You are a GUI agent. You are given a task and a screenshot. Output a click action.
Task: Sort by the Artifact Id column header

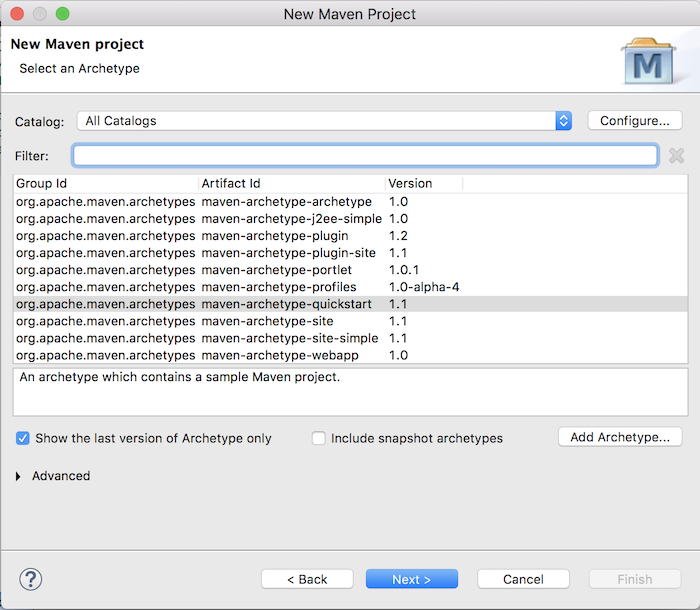pos(292,184)
